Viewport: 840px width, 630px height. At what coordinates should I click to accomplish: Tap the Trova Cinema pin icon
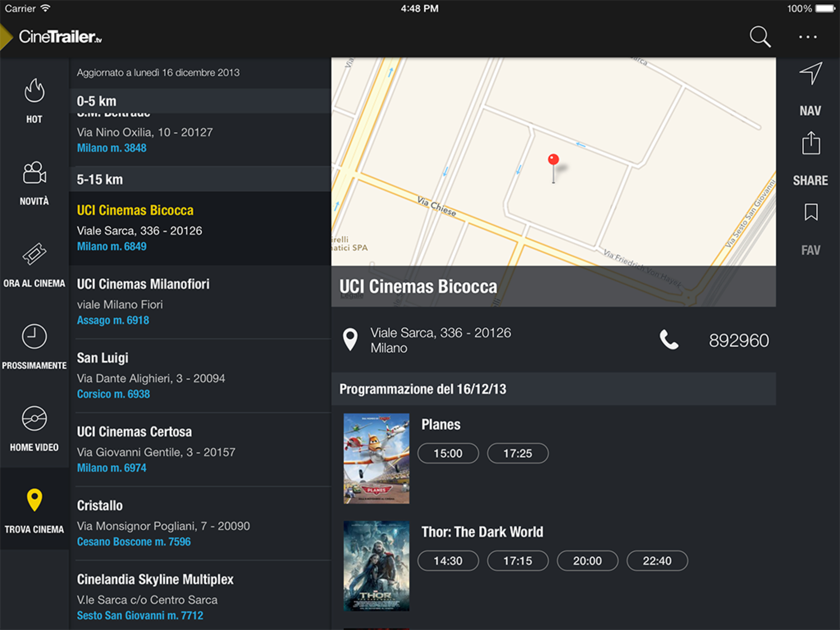click(x=34, y=500)
